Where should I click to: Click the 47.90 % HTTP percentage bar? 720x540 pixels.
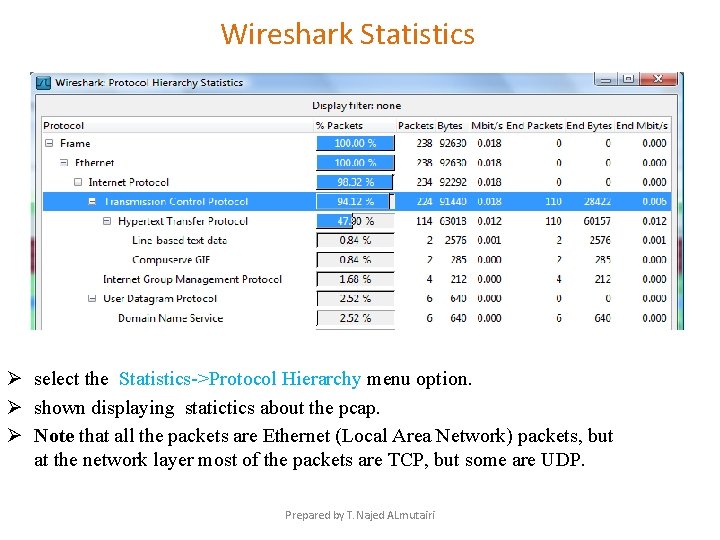pyautogui.click(x=355, y=221)
